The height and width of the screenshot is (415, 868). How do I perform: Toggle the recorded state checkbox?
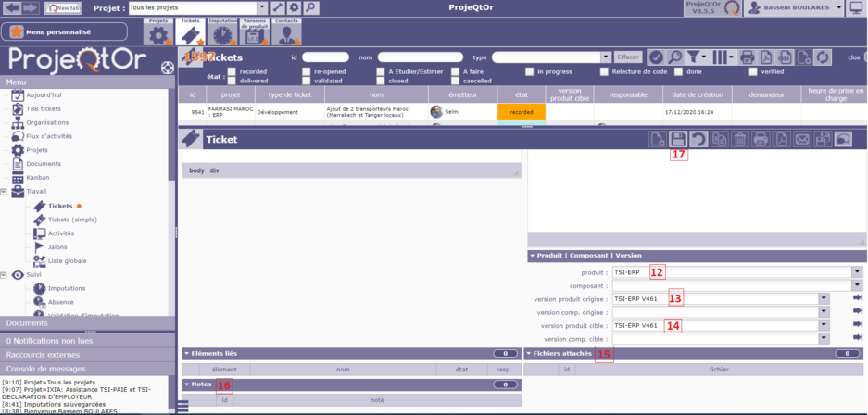coord(232,71)
